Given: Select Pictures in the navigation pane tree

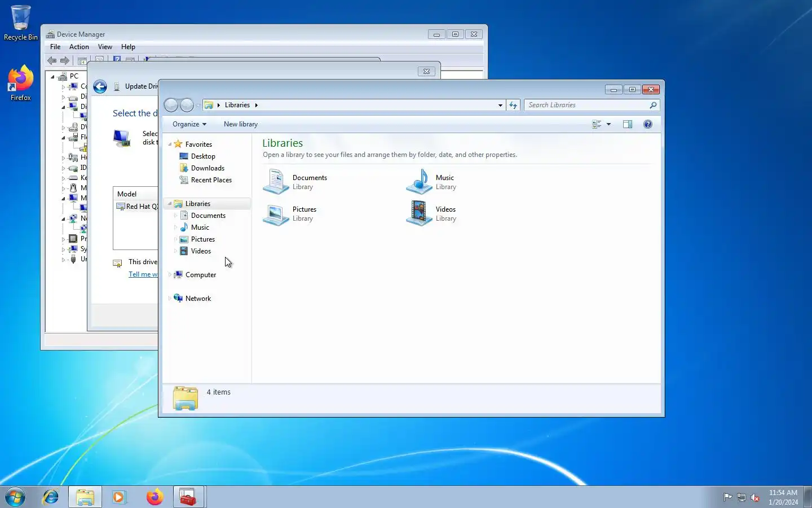Looking at the screenshot, I should pyautogui.click(x=203, y=239).
